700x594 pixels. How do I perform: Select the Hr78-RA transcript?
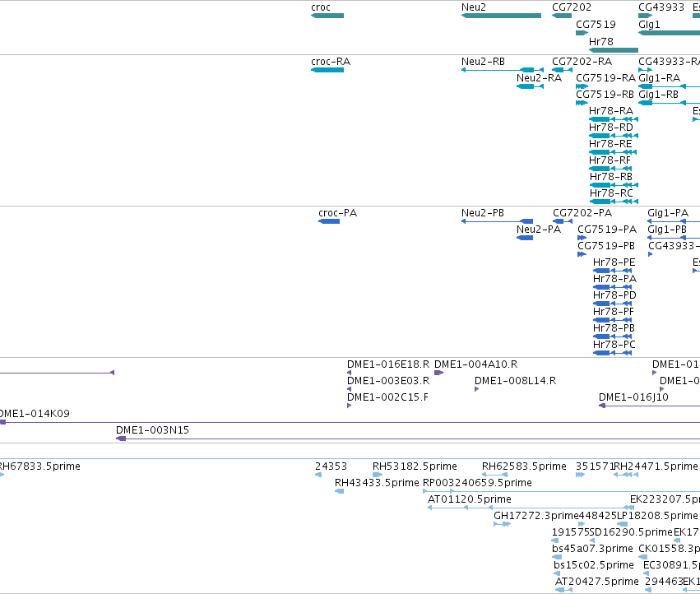click(614, 119)
